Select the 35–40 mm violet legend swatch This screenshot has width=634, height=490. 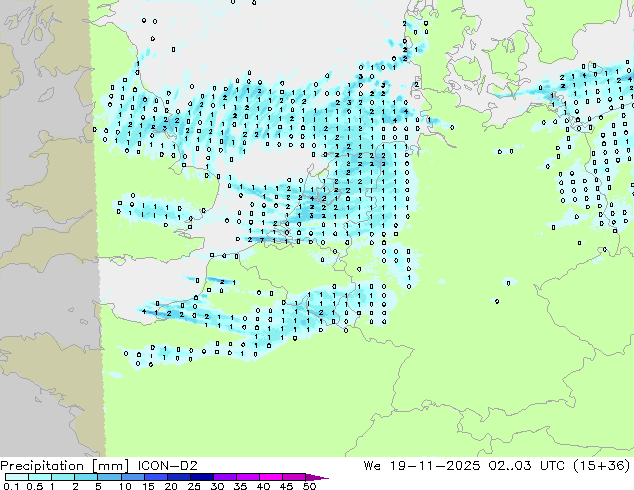click(248, 477)
